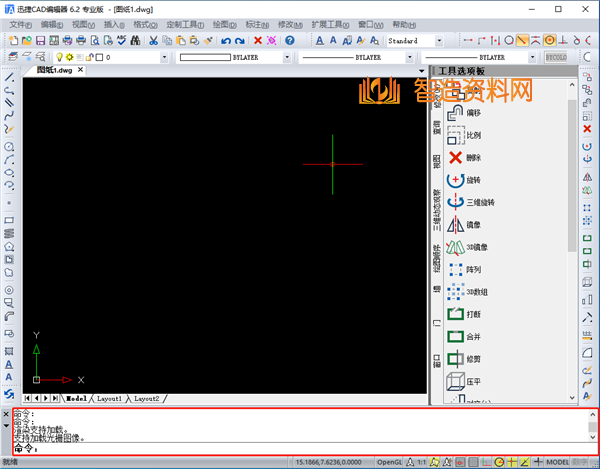
Task: Close the 图纸1.dwg document tab
Action: click(80, 71)
